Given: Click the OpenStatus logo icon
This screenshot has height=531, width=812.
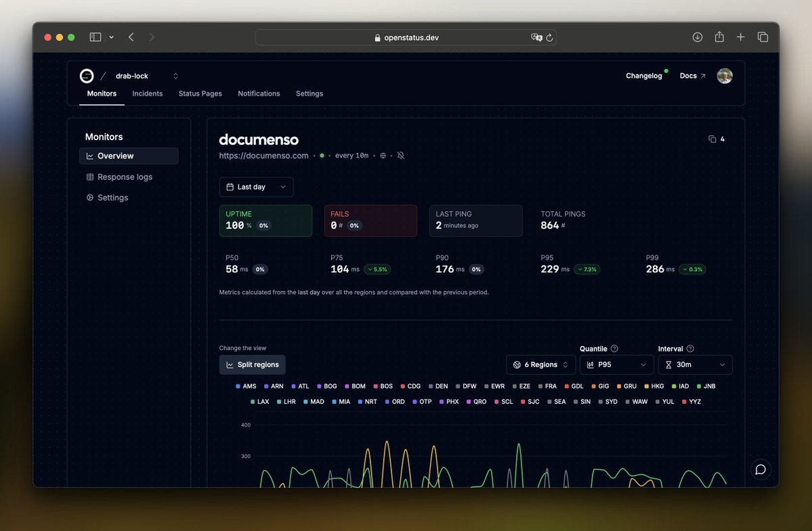Looking at the screenshot, I should click(x=87, y=76).
